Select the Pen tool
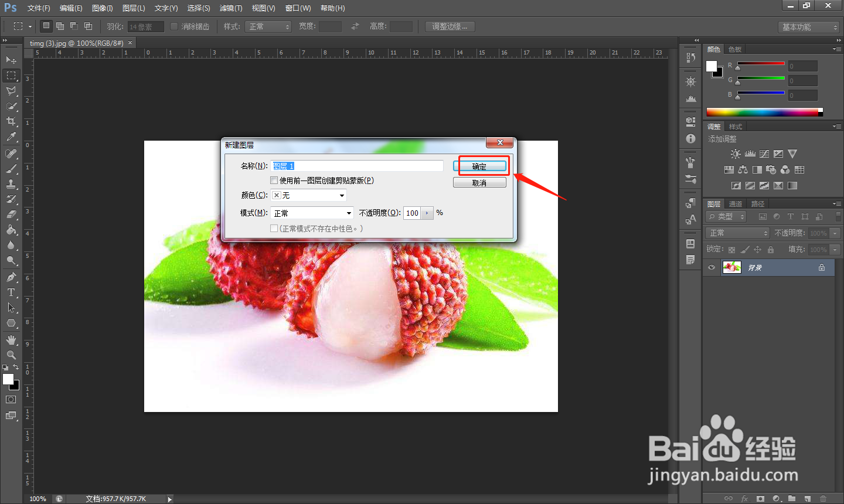Screen dimensions: 844x504 [x=11, y=277]
